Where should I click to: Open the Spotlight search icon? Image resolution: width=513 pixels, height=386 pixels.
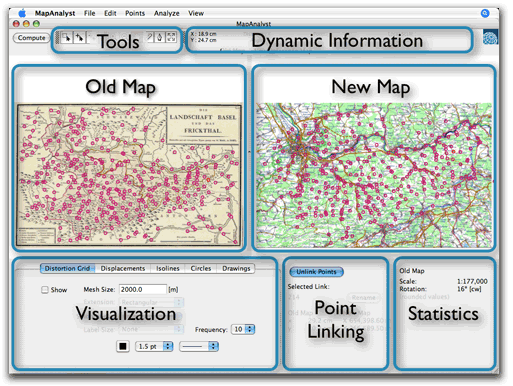pos(485,13)
